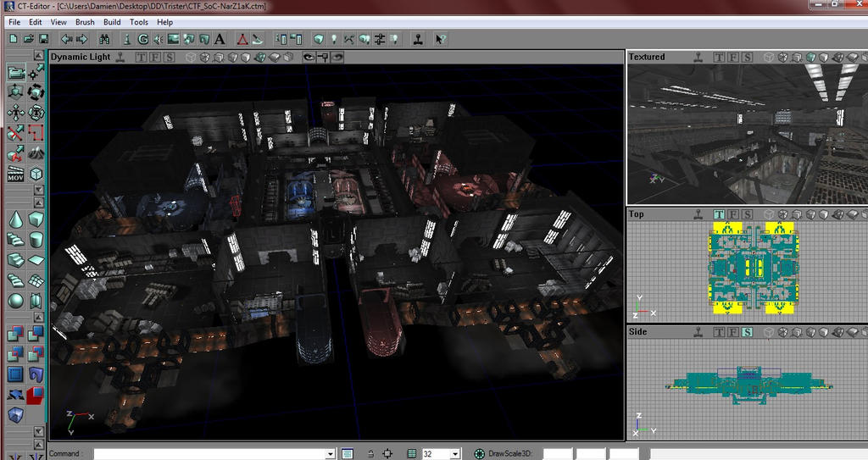Open the Help menu
Image resolution: width=868 pixels, height=460 pixels.
164,22
